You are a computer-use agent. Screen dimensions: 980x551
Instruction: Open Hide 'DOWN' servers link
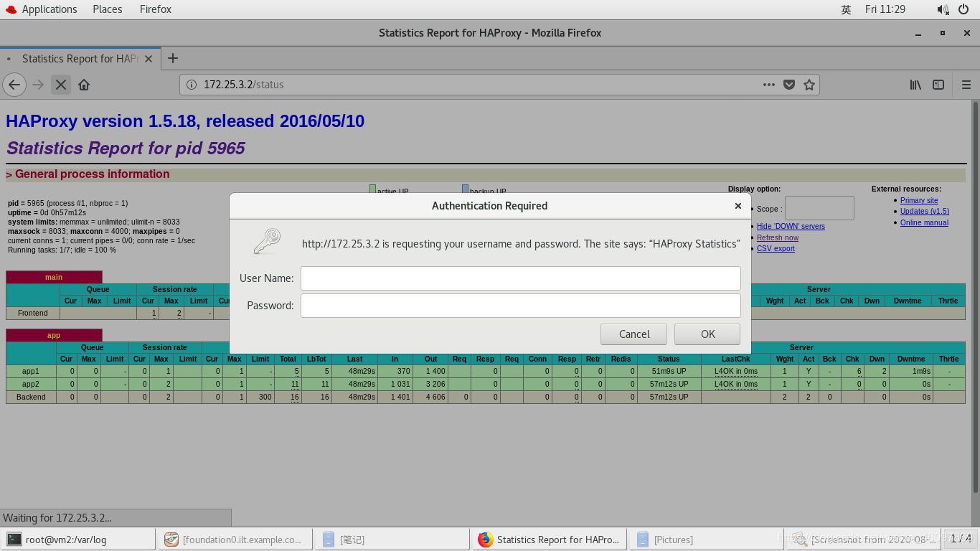(x=791, y=226)
